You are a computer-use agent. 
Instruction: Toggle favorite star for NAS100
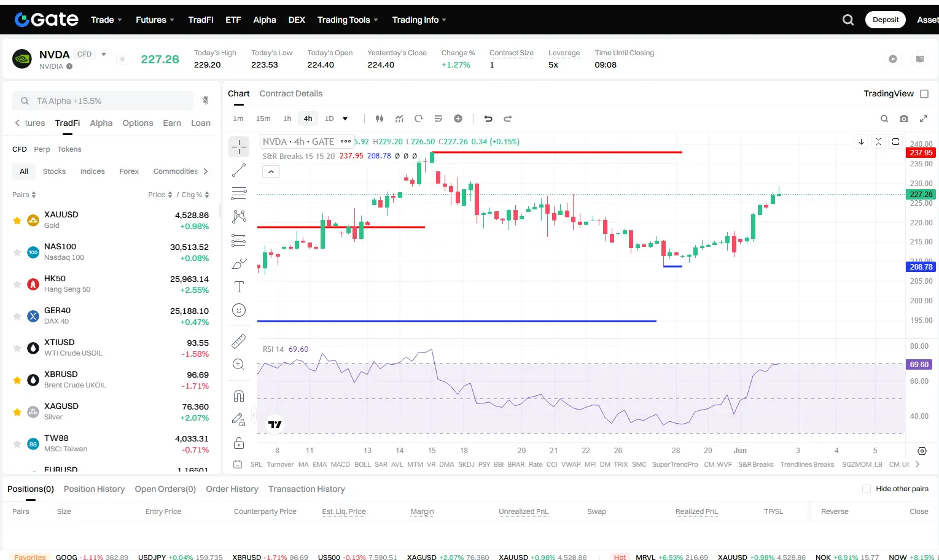(17, 252)
